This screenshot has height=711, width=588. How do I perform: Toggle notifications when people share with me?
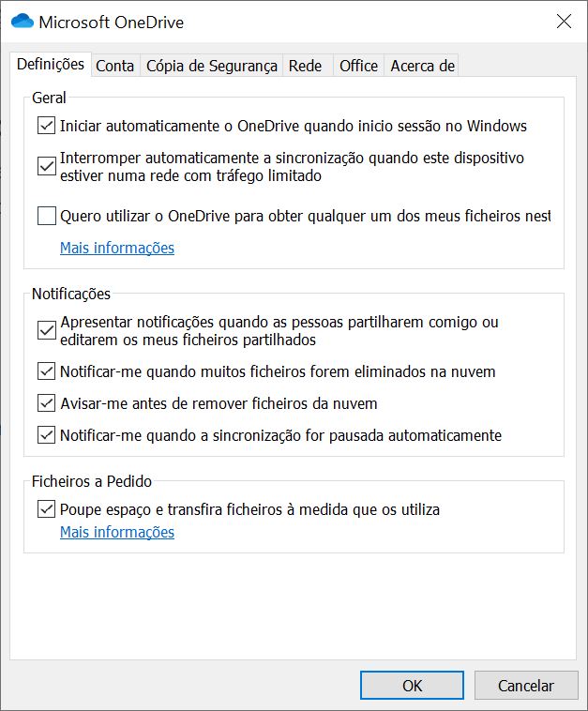47,330
